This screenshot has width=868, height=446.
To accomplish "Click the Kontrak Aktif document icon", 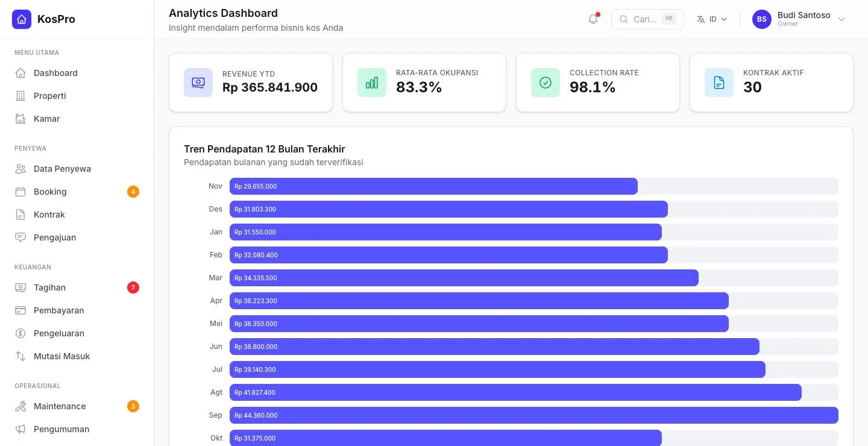I will click(719, 83).
